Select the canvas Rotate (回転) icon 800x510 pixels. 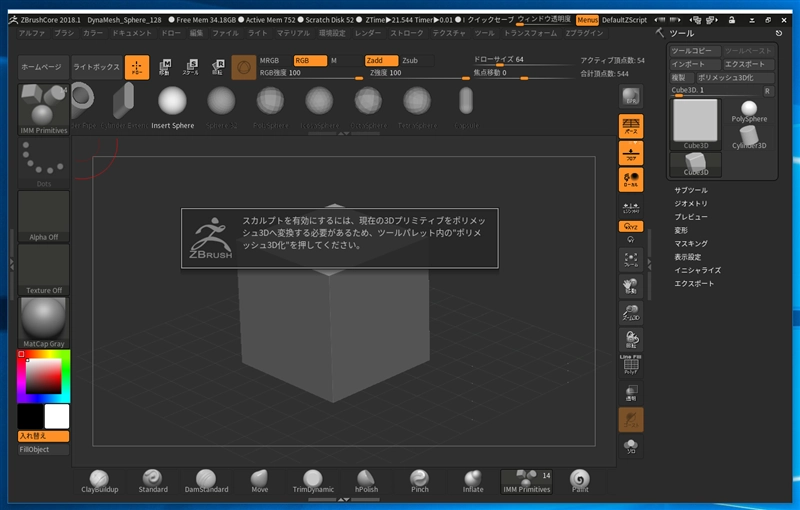click(x=631, y=339)
